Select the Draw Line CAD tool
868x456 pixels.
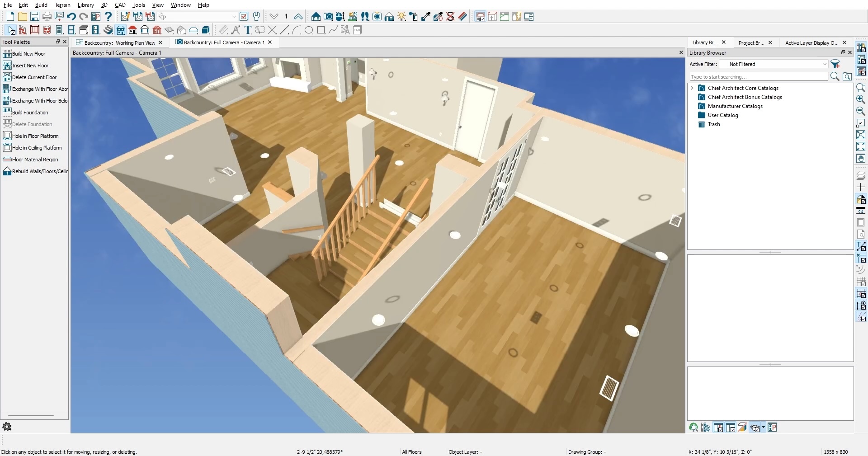click(x=284, y=30)
